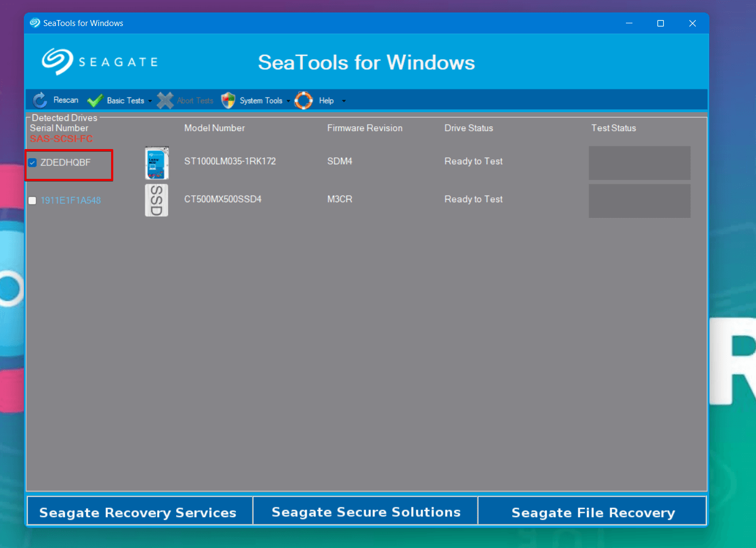Click the Test Status column header
The width and height of the screenshot is (756, 548).
click(x=613, y=128)
